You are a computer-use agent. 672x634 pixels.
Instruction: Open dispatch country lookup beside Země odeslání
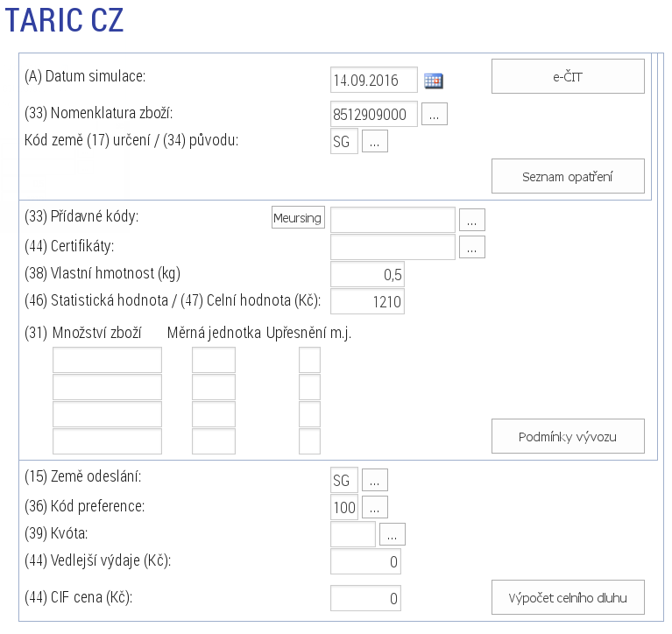[x=375, y=480]
